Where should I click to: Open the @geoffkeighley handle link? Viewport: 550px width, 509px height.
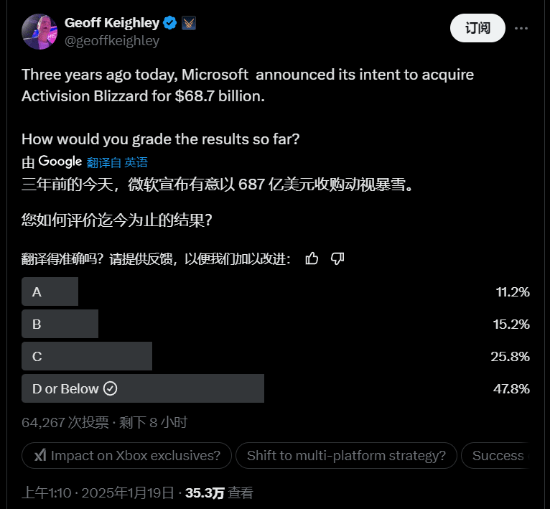[112, 41]
